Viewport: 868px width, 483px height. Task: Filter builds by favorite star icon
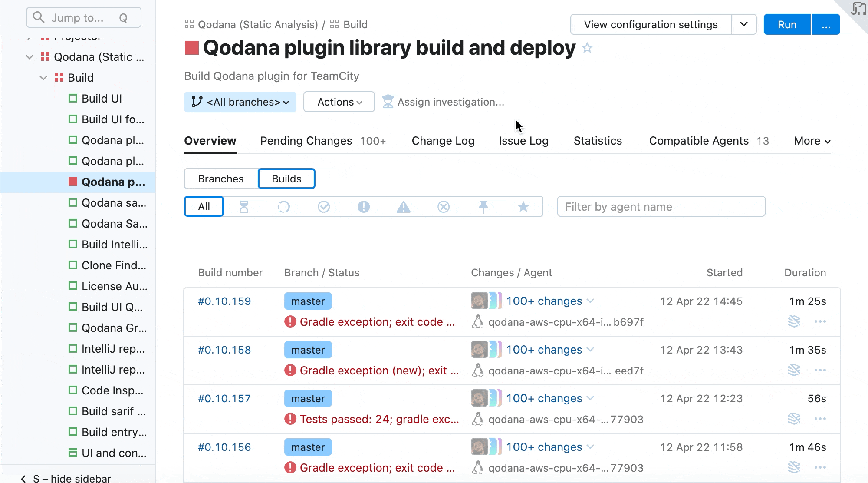coord(523,207)
